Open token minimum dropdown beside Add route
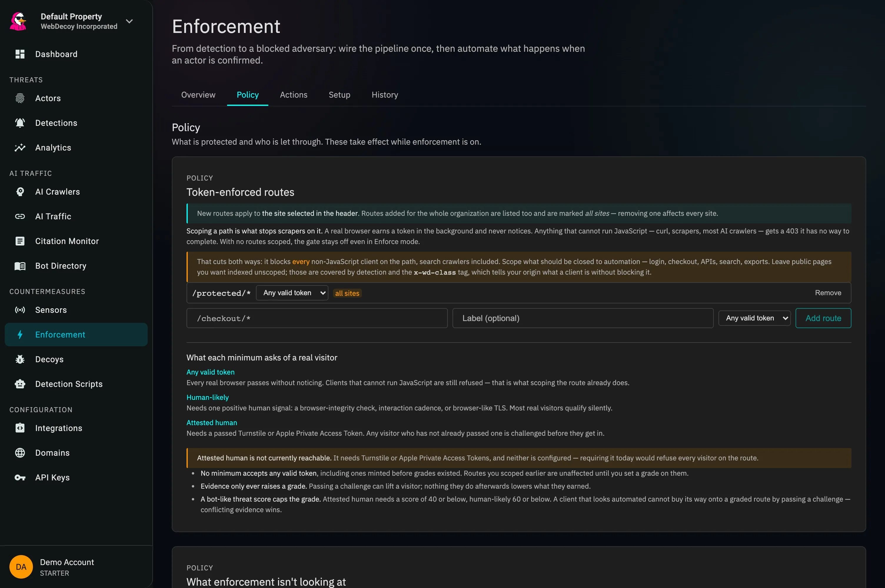885x588 pixels. 754,318
